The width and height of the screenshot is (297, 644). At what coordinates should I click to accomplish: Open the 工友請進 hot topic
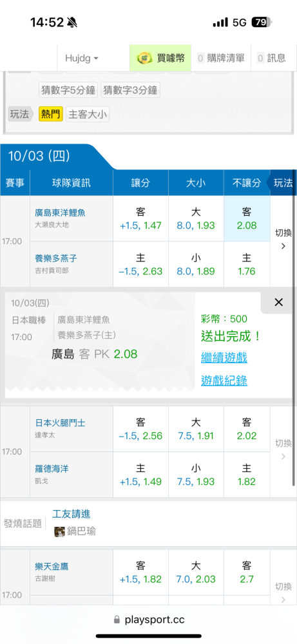tap(72, 514)
